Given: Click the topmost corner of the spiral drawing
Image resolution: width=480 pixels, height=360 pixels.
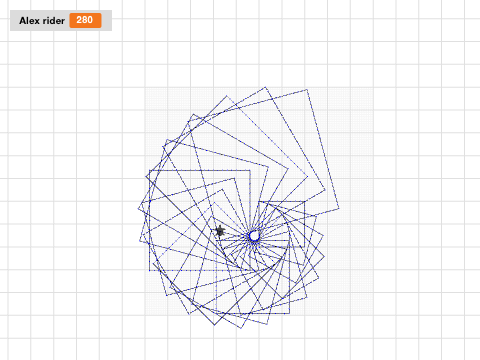Looking at the screenshot, I should [265, 87].
